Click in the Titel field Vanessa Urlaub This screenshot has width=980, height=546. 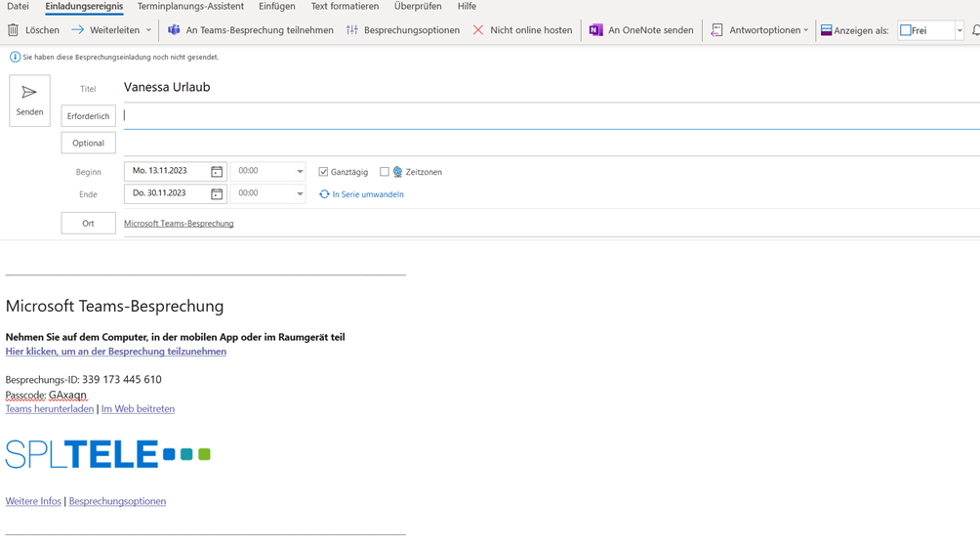[x=551, y=88]
